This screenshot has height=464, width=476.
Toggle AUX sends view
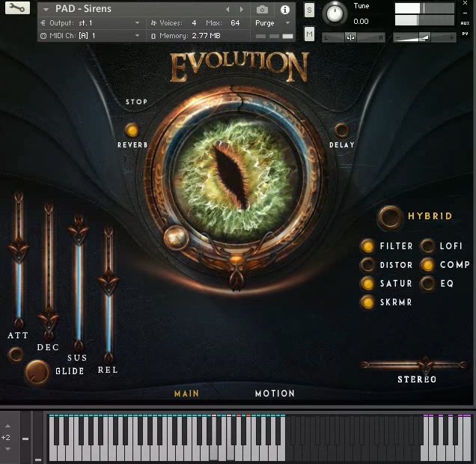465,23
